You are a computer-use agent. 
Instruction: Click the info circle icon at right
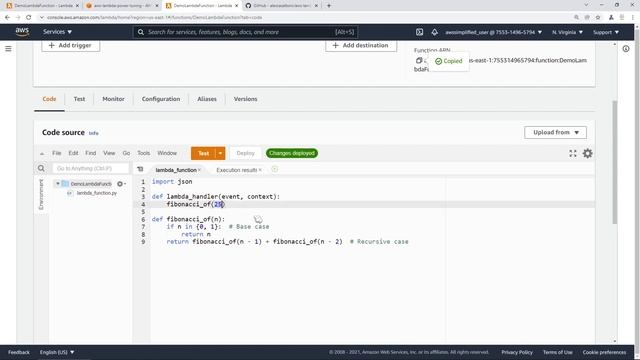click(626, 49)
